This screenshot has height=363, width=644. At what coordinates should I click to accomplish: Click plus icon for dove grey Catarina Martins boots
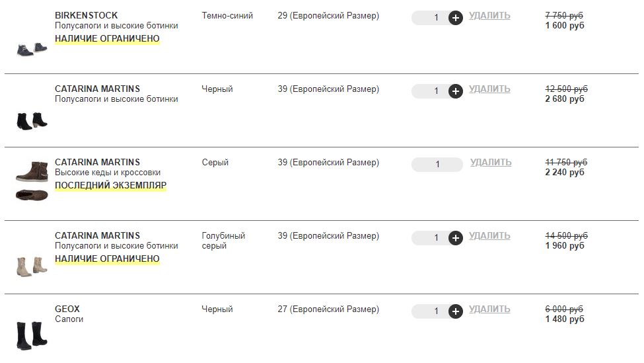456,237
